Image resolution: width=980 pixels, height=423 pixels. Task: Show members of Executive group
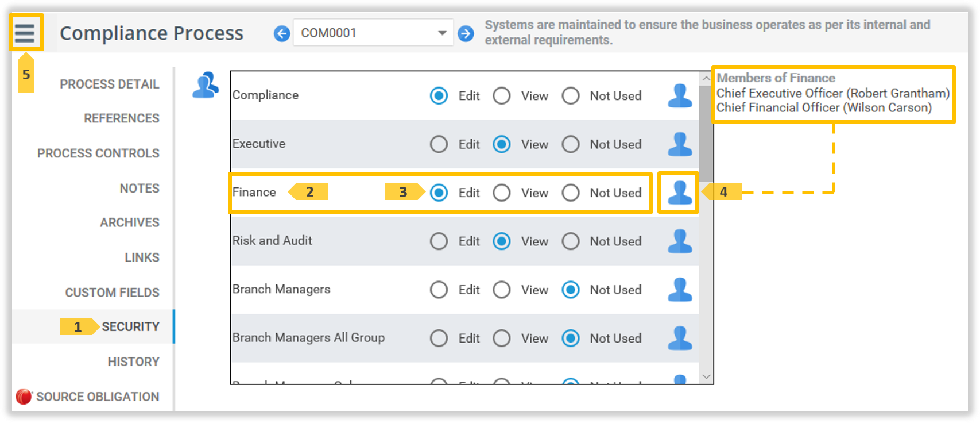pyautogui.click(x=680, y=144)
